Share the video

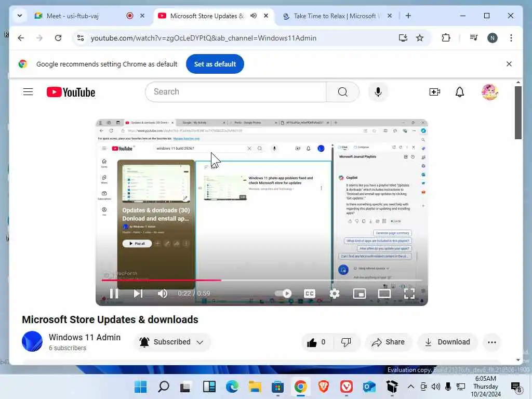[x=388, y=342]
